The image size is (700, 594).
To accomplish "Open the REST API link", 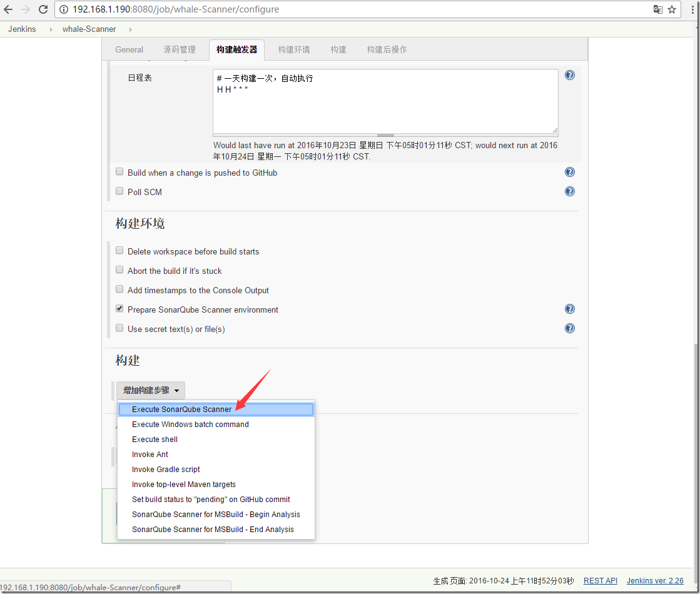I will pos(600,581).
